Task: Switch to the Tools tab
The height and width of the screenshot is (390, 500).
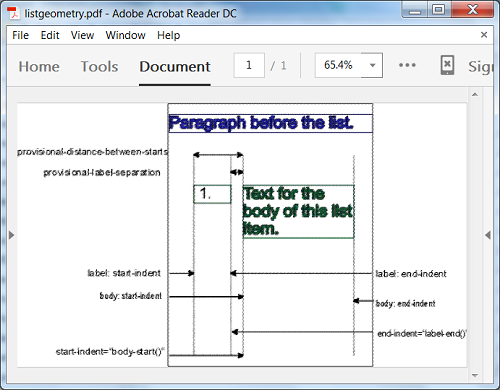Action: (x=99, y=66)
